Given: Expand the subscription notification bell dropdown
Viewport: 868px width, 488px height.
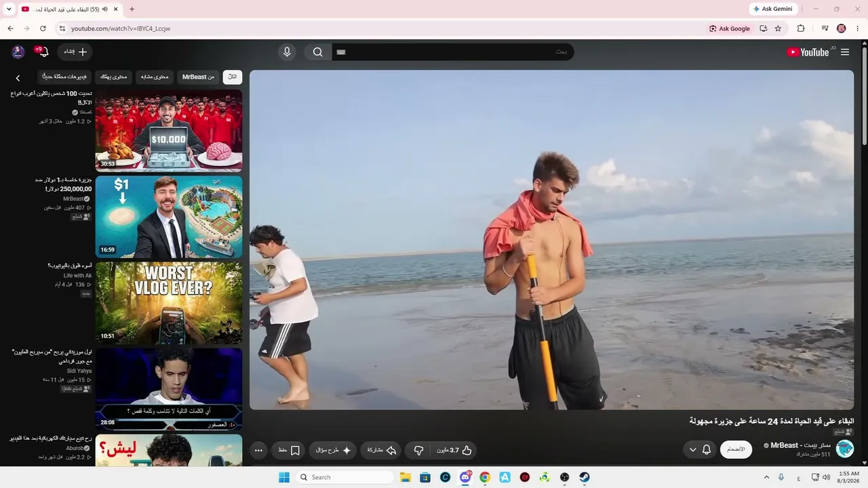Looking at the screenshot, I should coord(698,449).
